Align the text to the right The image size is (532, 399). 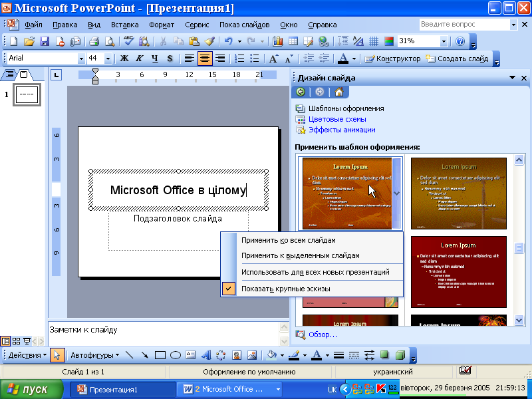point(220,59)
